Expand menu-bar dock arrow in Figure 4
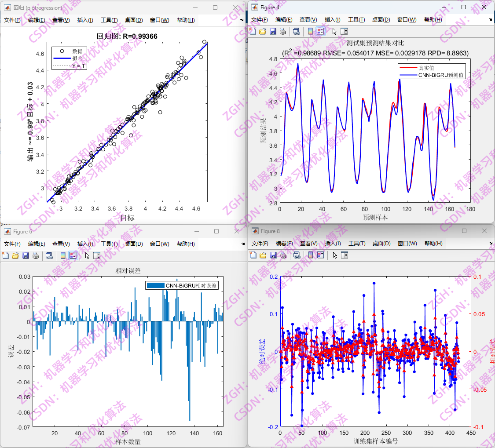Image resolution: width=495 pixels, height=448 pixels. click(x=490, y=19)
